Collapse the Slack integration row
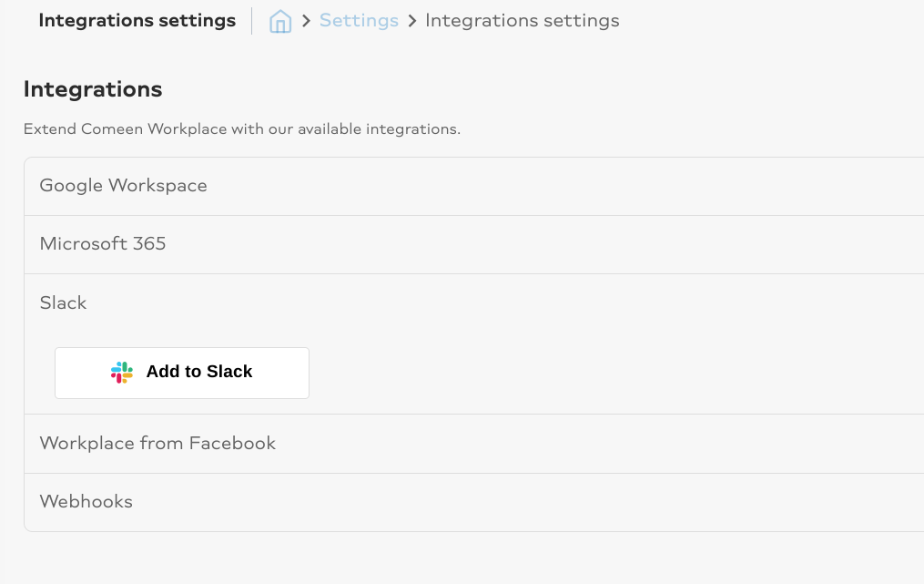Image resolution: width=924 pixels, height=584 pixels. [x=473, y=302]
